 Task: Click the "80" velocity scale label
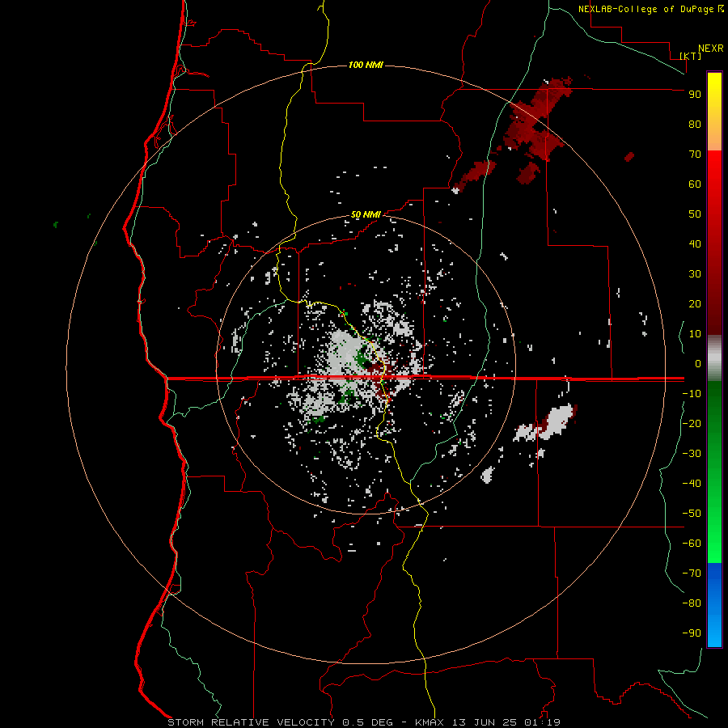pos(695,124)
